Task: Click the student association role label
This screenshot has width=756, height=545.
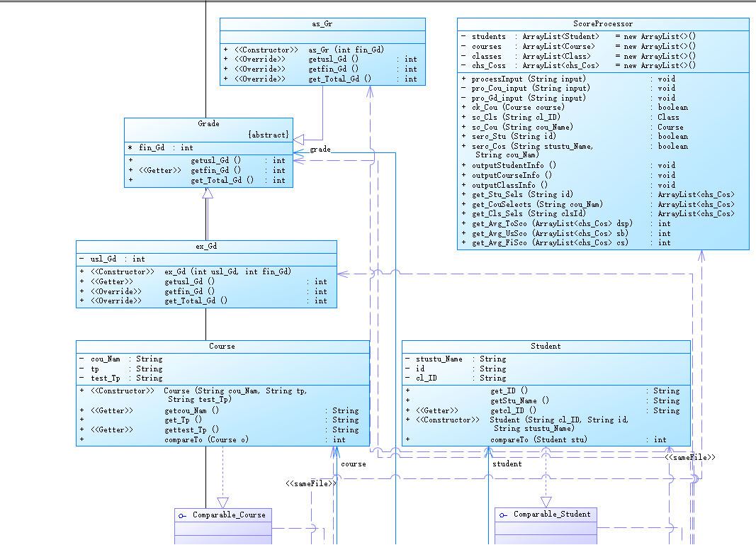Action: 507,464
